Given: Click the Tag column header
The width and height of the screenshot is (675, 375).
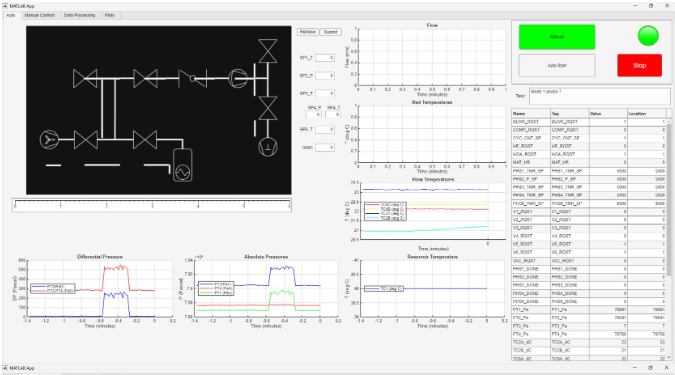Looking at the screenshot, I should pos(570,114).
